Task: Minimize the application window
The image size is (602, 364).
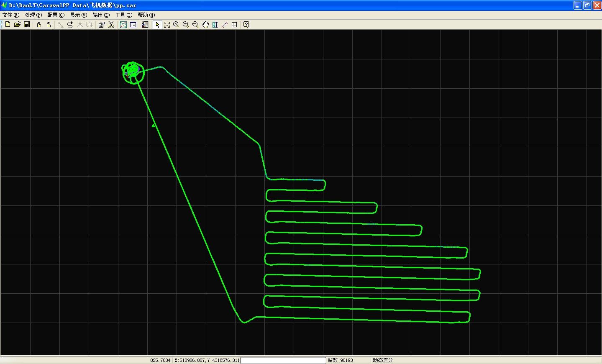Action: [578, 5]
